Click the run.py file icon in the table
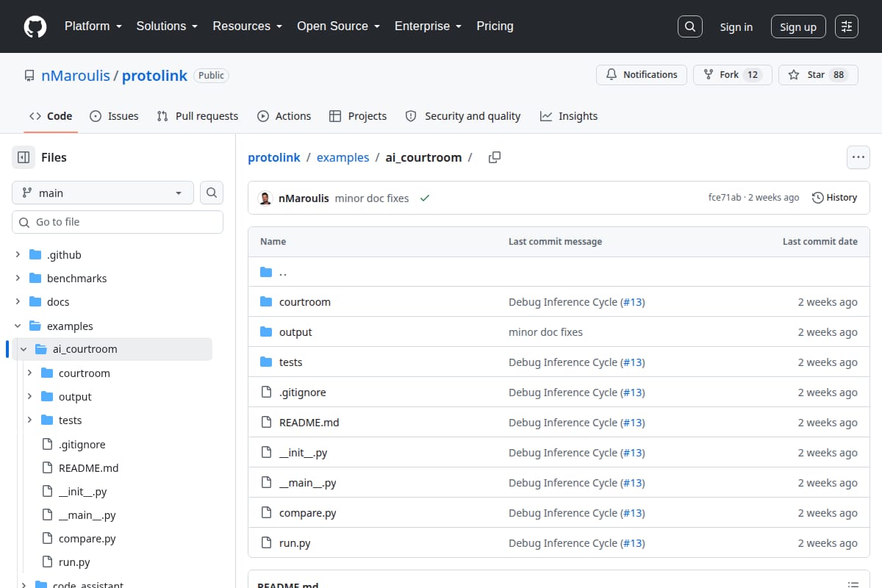 tap(266, 543)
